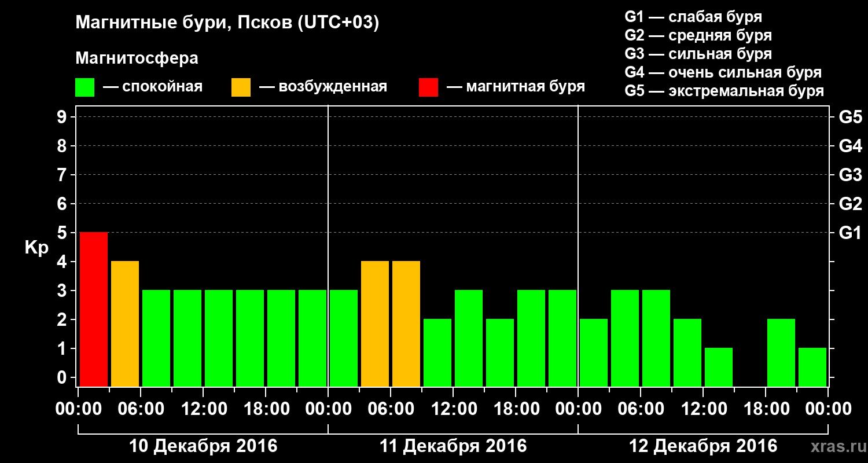The image size is (868, 463).
Task: Select the 11 December 09:00–12:00 Kp 2 bar
Action: (x=437, y=352)
